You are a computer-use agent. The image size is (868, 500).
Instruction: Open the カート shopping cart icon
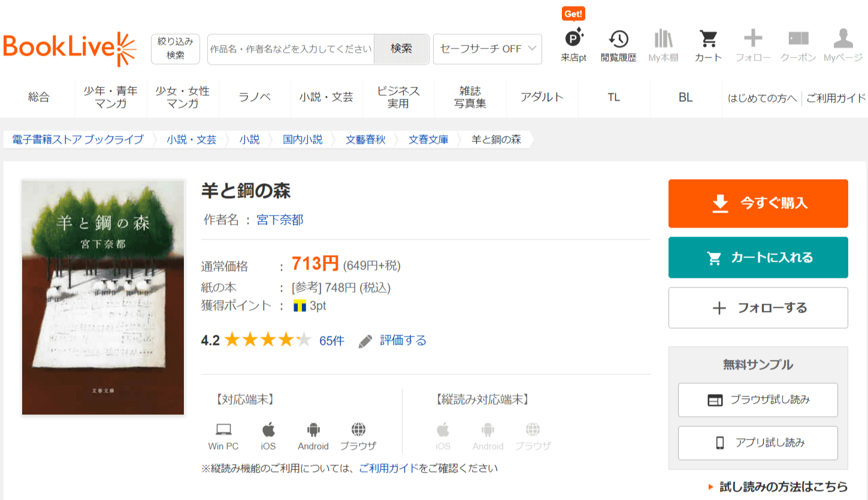coord(708,40)
